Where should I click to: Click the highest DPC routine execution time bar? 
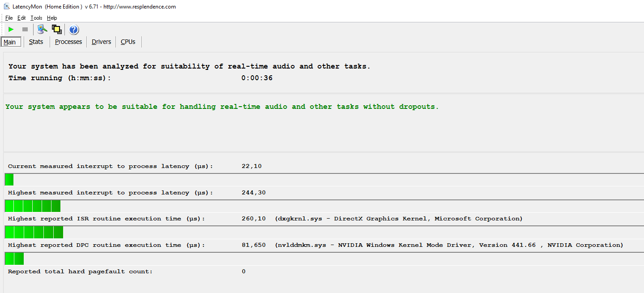tap(324, 259)
